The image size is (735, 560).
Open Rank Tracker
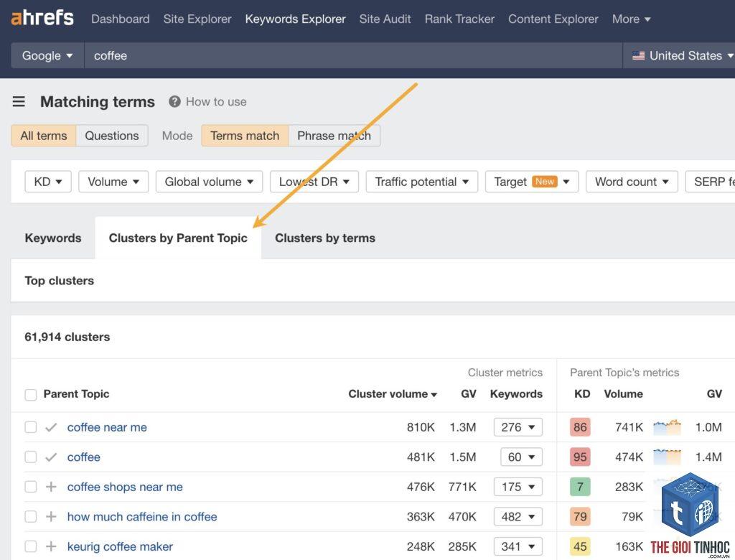pos(459,19)
